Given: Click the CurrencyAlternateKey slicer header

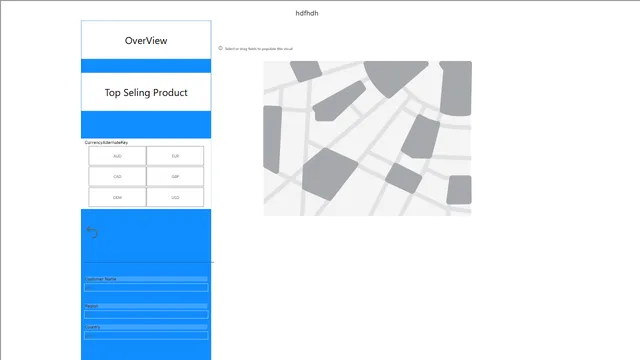Looking at the screenshot, I should click(106, 142).
